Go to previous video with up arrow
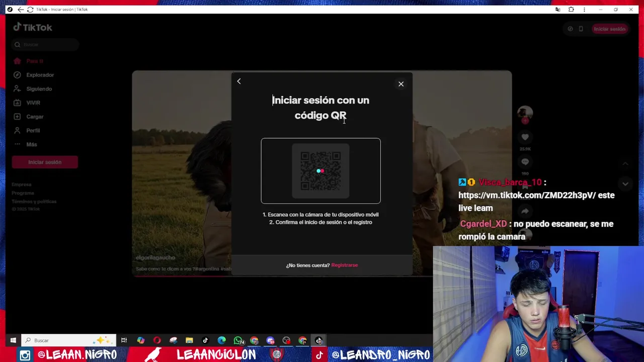The image size is (644, 362). coord(625,164)
